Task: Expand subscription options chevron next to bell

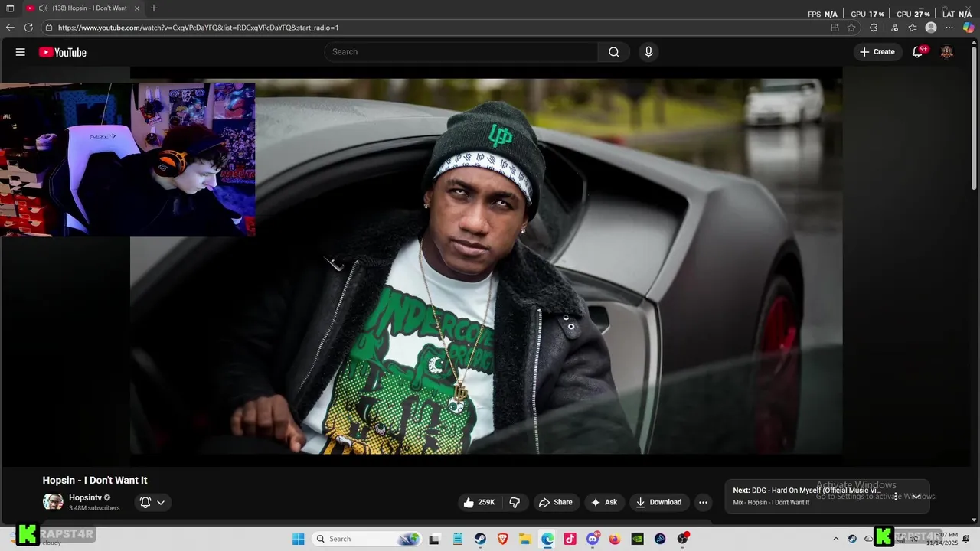Action: (x=161, y=502)
